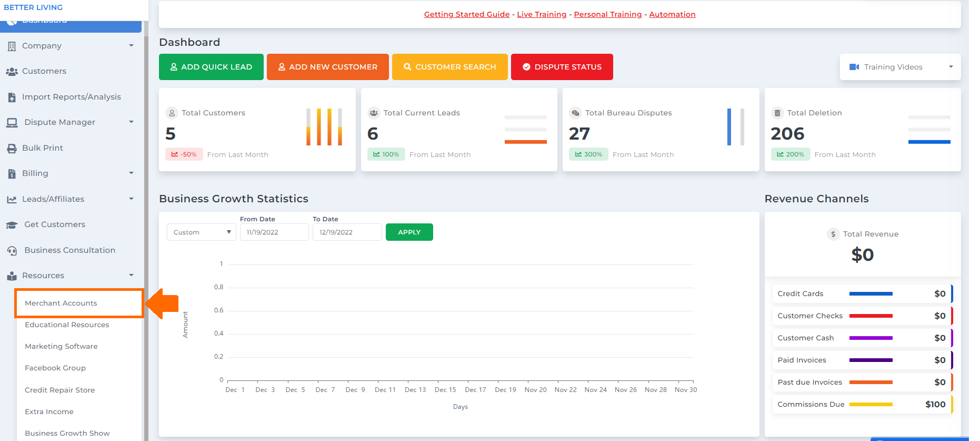
Task: Click the From Date input field
Action: click(x=274, y=232)
